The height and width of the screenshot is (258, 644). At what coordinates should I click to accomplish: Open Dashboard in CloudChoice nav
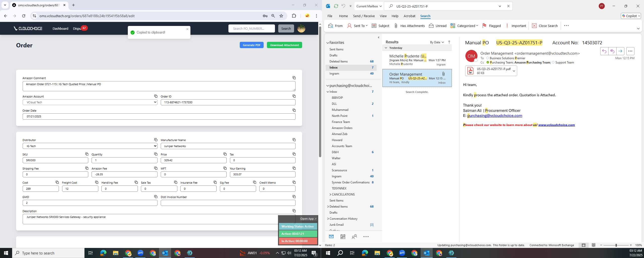click(x=60, y=28)
